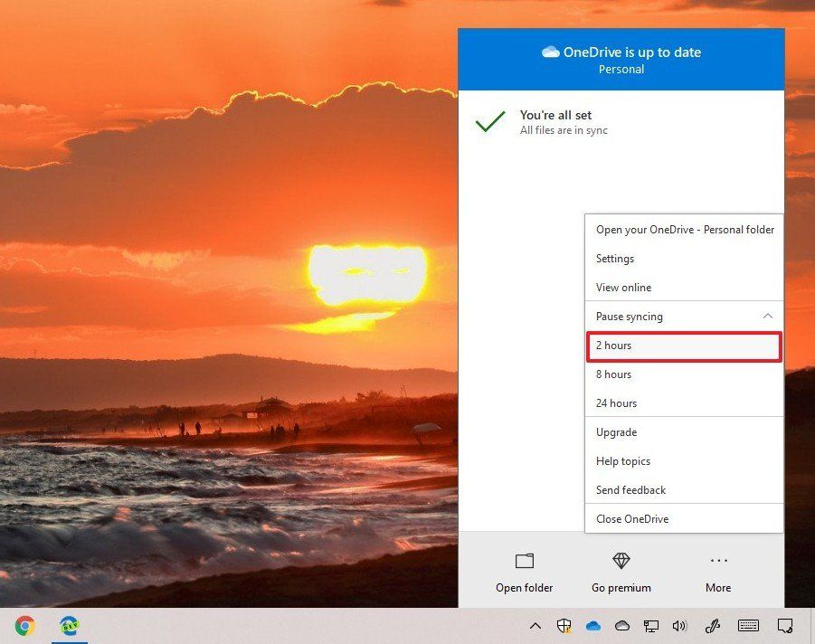Image resolution: width=815 pixels, height=644 pixels.
Task: Select the 8 hours pause option
Action: pyautogui.click(x=684, y=374)
